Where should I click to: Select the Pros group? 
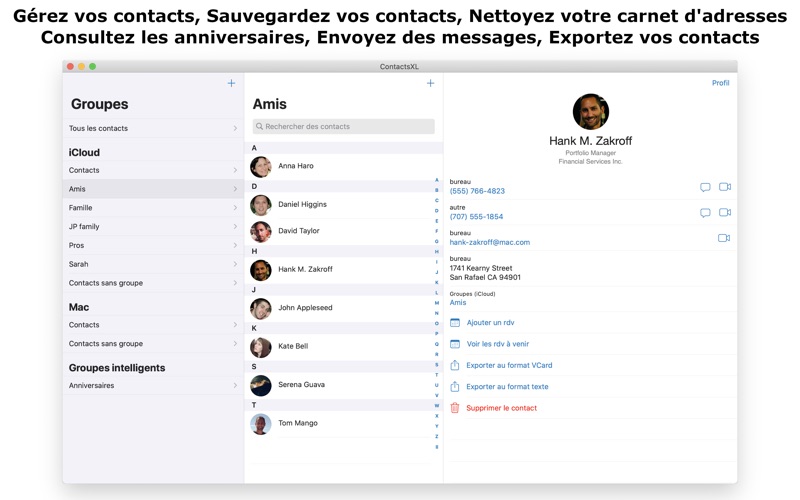153,245
